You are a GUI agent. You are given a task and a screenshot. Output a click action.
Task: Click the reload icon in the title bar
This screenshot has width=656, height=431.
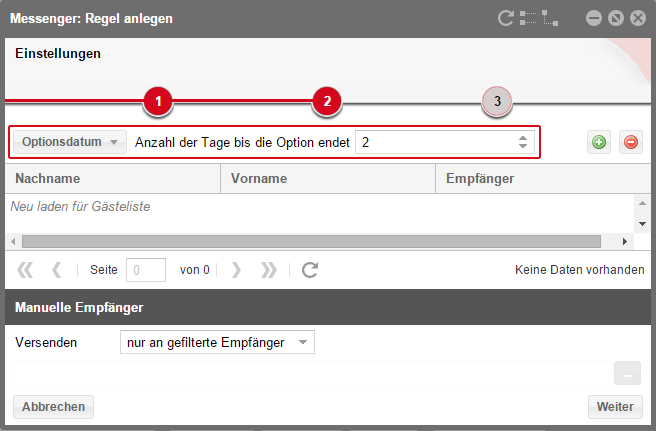[506, 18]
